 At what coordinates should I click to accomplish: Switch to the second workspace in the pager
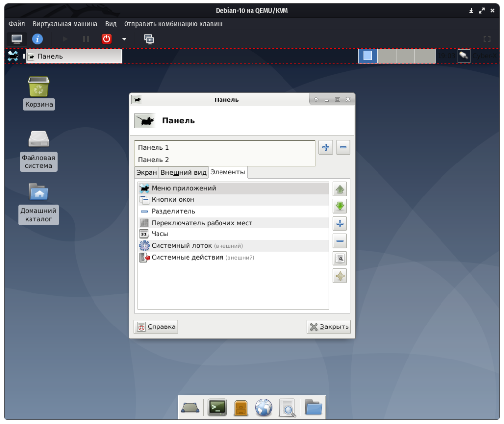(x=386, y=56)
